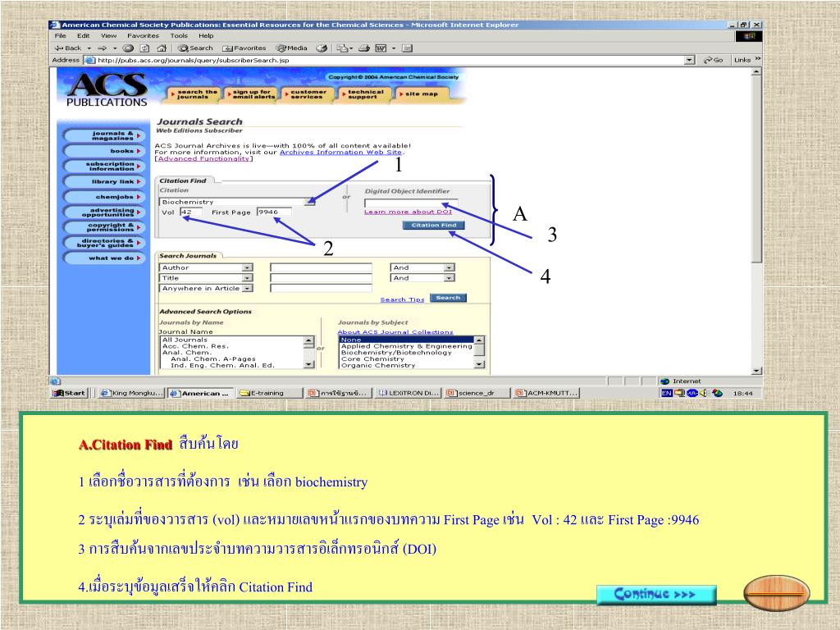Click the History icon in toolbar
The image size is (840, 630).
tap(322, 48)
